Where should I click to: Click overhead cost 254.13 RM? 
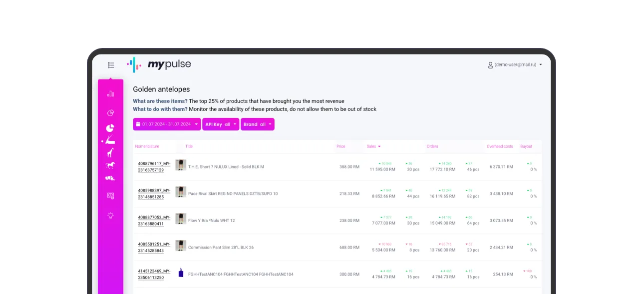tap(503, 274)
